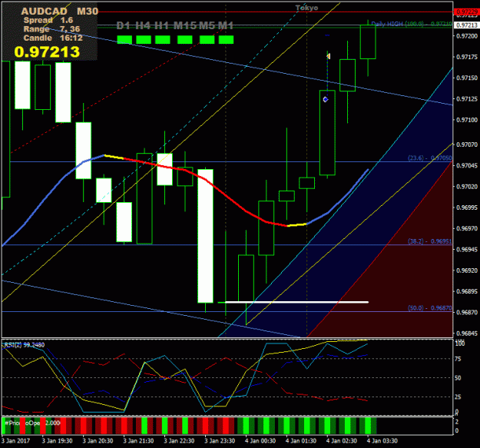Click the 4 Jan 01:30 time label

(301, 441)
